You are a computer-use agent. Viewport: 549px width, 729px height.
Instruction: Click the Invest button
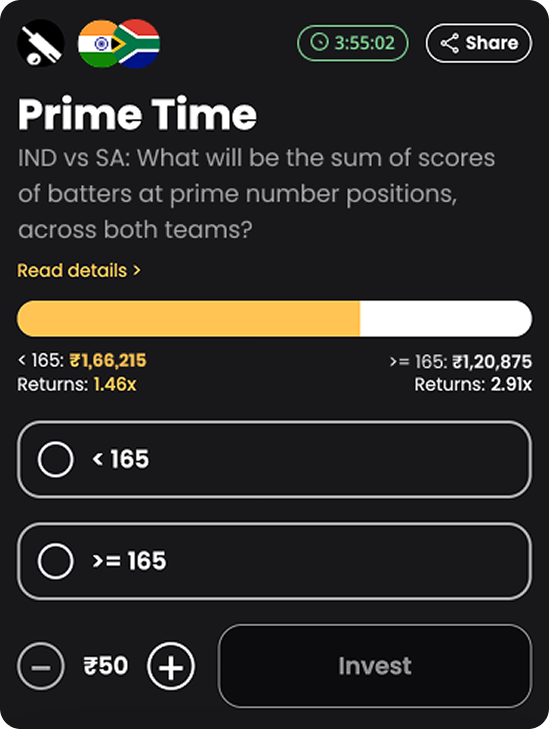pos(375,666)
